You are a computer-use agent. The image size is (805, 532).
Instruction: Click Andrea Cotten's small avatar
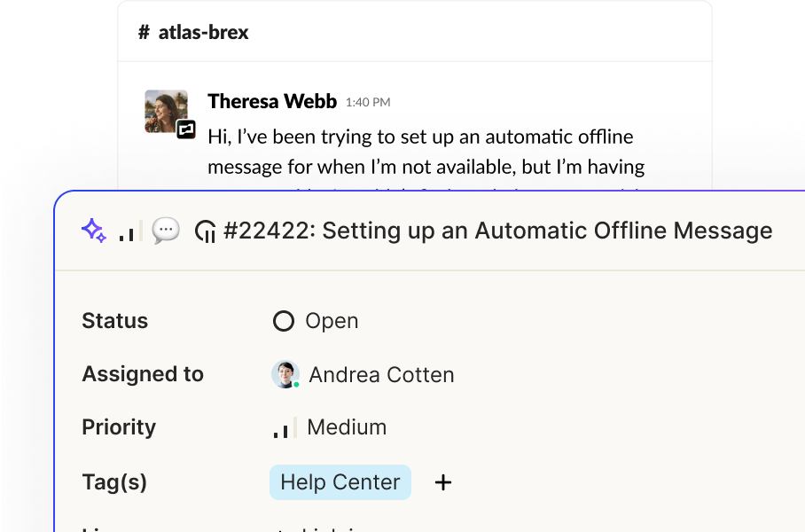285,374
